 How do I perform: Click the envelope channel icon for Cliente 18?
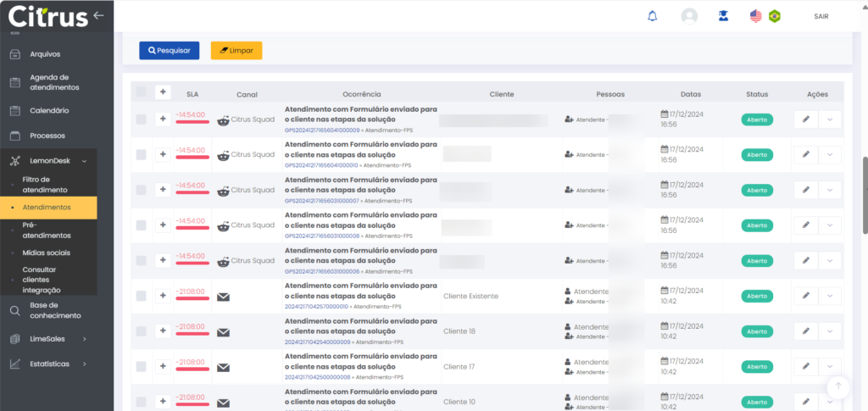coord(224,332)
